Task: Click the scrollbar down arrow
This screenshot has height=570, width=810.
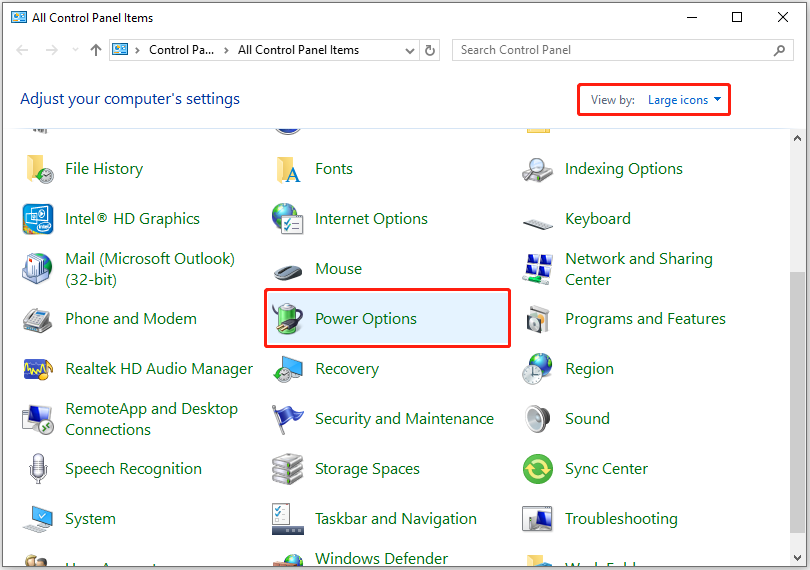Action: [x=797, y=558]
